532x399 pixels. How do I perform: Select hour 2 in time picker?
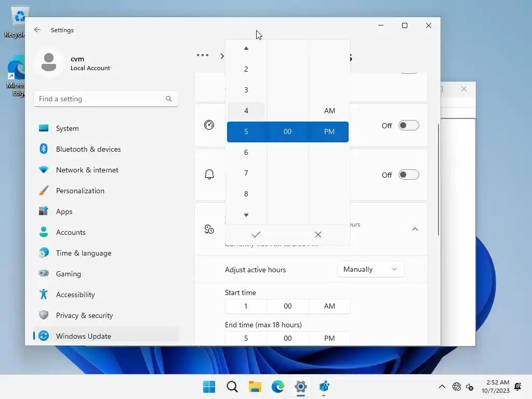(x=246, y=69)
